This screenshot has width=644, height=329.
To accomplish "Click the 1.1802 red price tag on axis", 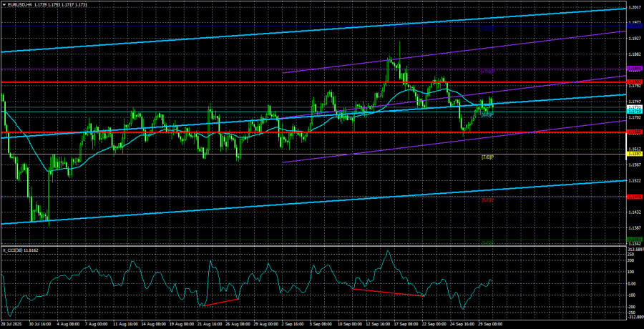I will 634,83.
